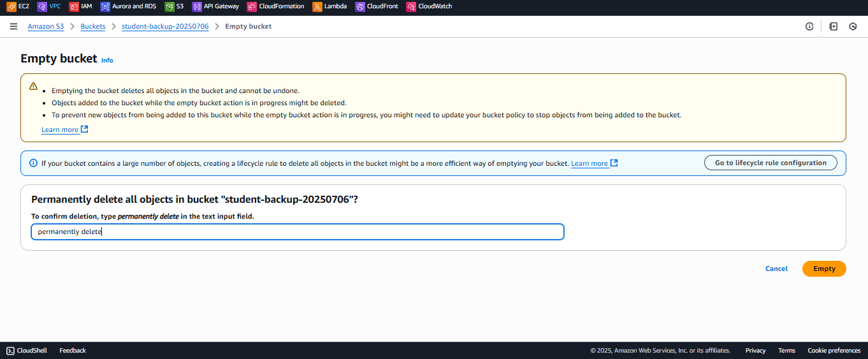Open student-backup-20250706 breadcrumb link
The width and height of the screenshot is (868, 359).
(165, 27)
